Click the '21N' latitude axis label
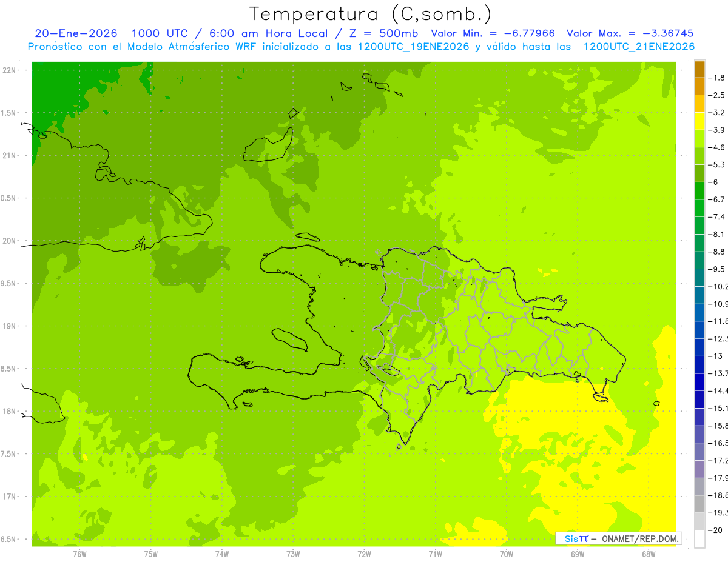The width and height of the screenshot is (728, 562). [x=10, y=155]
